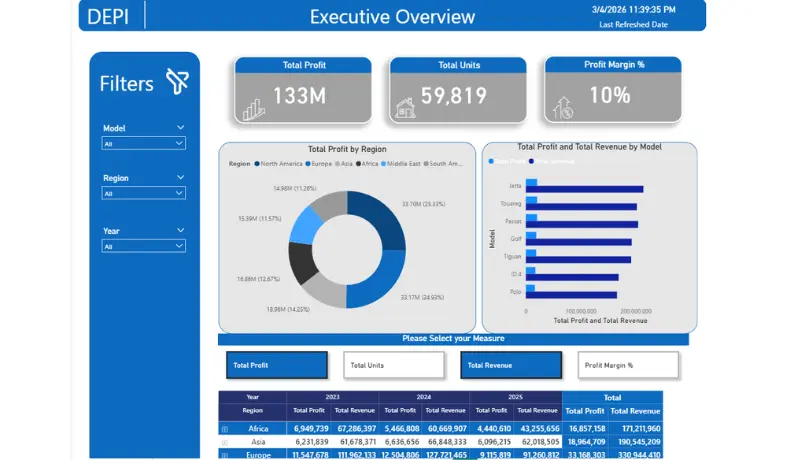
Task: Click the Tiguan Total Revenue bar
Action: click(x=578, y=260)
